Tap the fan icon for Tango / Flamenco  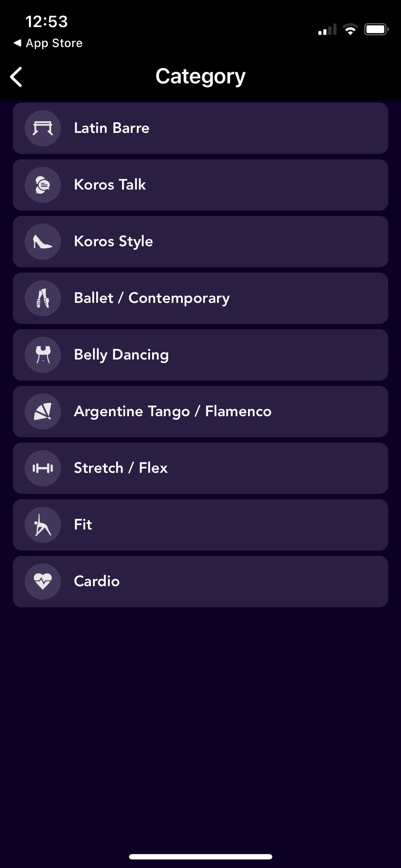click(x=43, y=412)
